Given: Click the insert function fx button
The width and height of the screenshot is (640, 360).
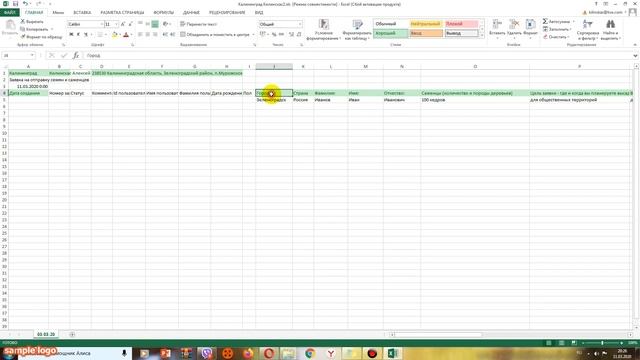Looking at the screenshot, I should point(76,55).
